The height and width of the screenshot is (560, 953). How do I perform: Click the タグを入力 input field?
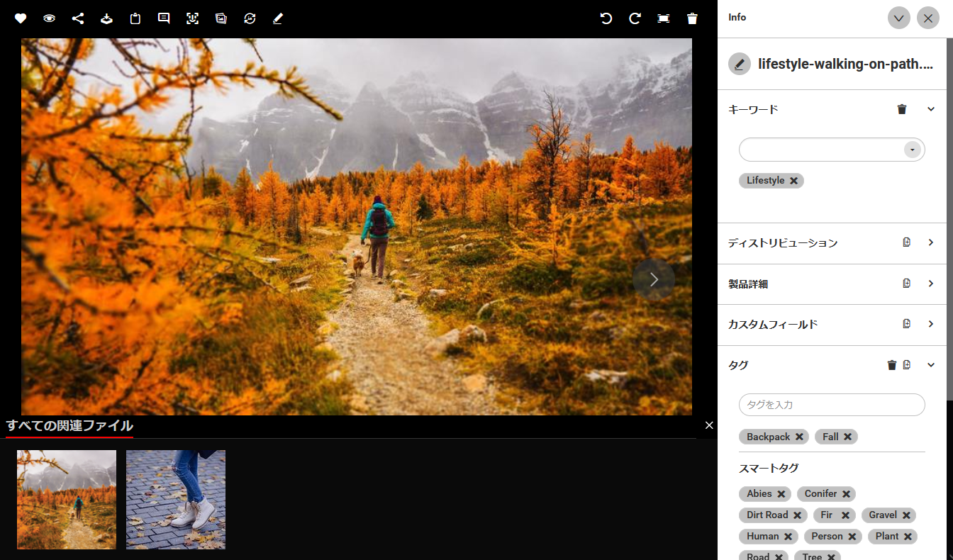coord(831,405)
